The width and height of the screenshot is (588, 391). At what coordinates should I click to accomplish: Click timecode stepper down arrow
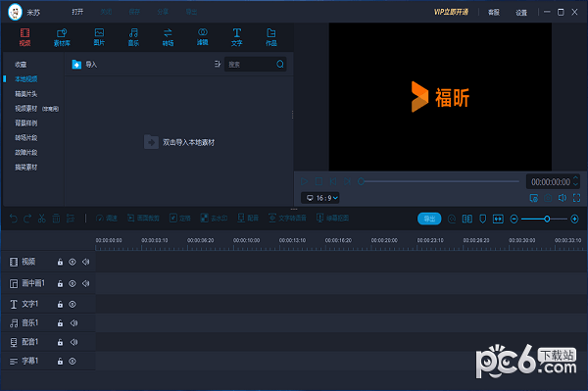[575, 185]
